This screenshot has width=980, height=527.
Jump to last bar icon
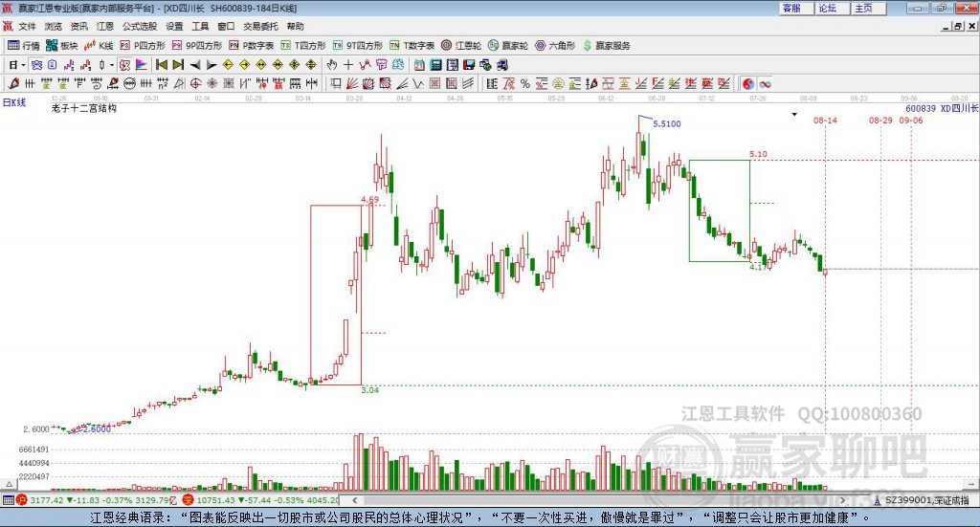178,65
